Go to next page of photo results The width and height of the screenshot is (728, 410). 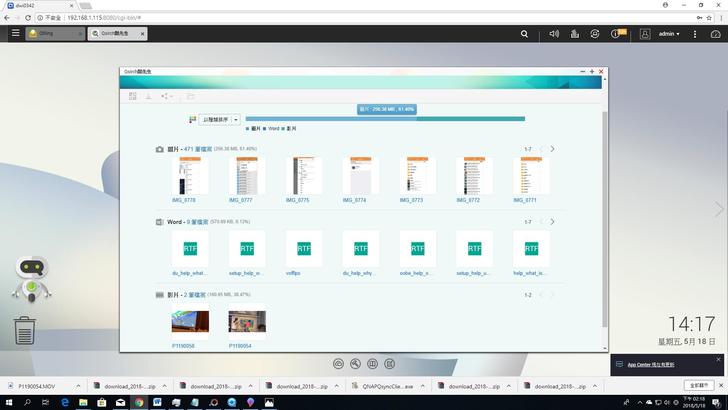(x=552, y=149)
